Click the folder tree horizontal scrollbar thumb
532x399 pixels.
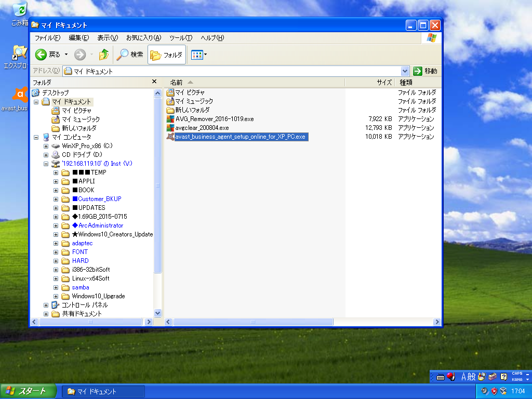90,322
